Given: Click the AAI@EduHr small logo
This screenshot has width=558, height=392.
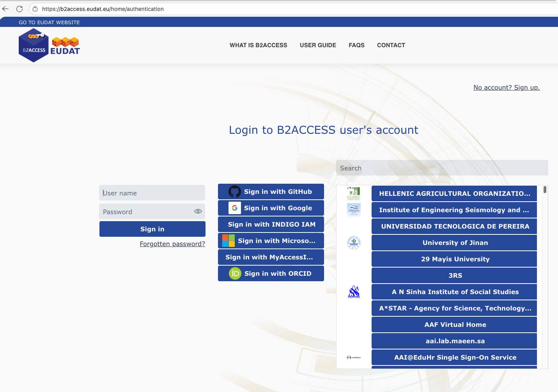Looking at the screenshot, I should click(354, 357).
